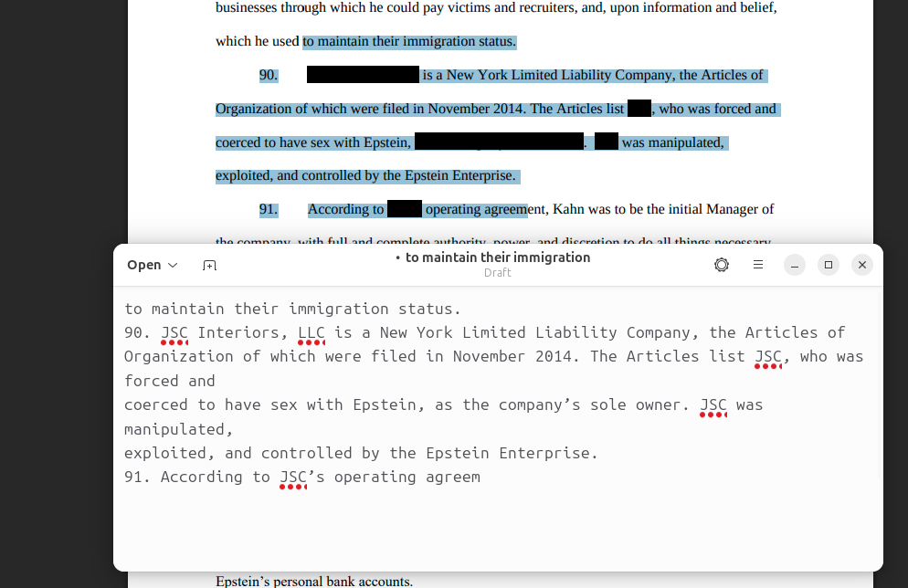The image size is (908, 588).
Task: Click the 'to maintain their immigration' window title
Action: (x=498, y=257)
